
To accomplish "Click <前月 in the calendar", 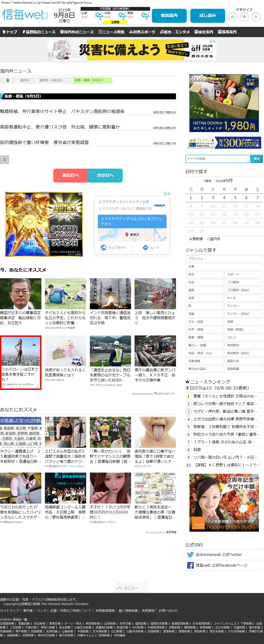I will coord(207,181).
